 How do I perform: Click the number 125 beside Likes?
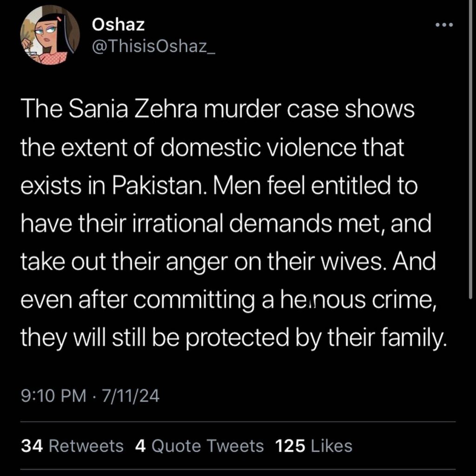(290, 446)
